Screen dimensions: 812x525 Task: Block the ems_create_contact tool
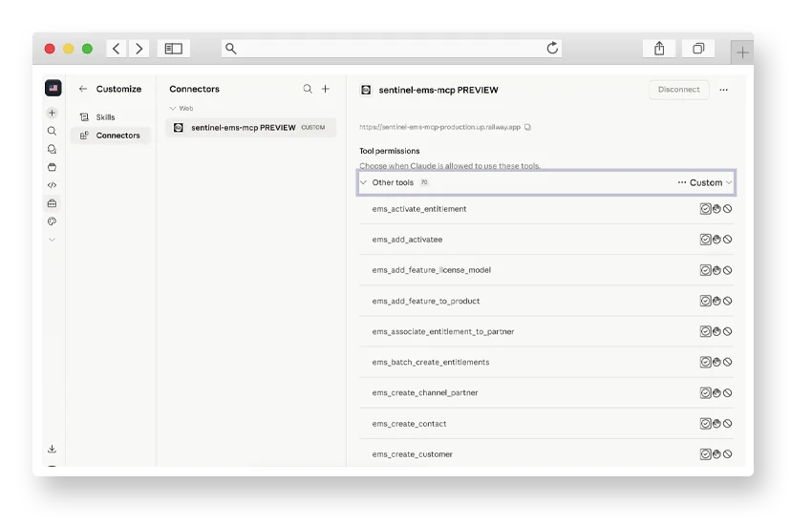pyautogui.click(x=728, y=424)
